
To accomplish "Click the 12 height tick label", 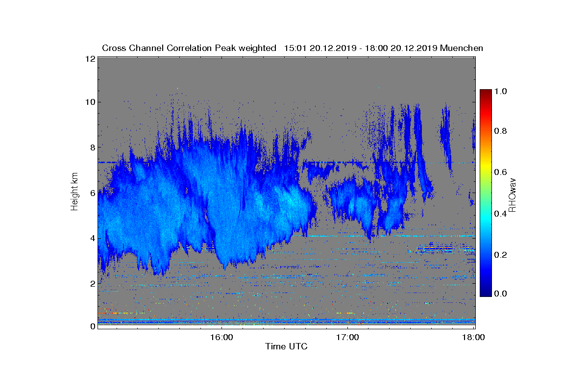I will (90, 59).
